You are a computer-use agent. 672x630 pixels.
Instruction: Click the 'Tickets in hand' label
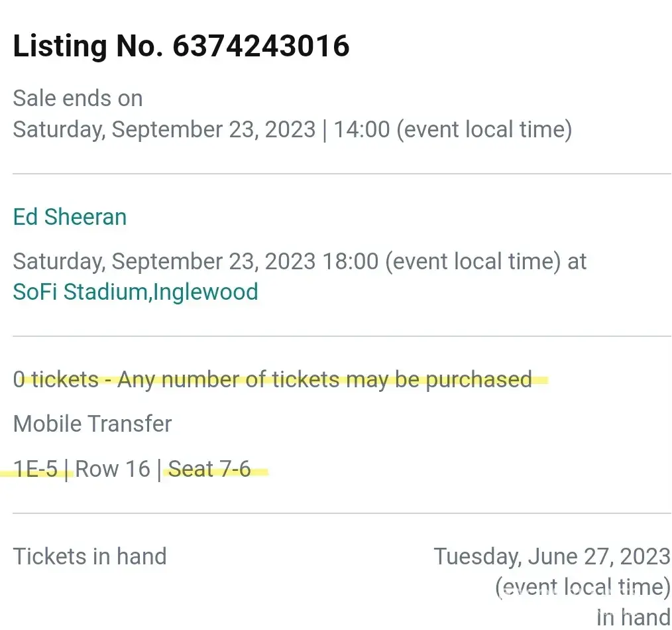(x=89, y=556)
